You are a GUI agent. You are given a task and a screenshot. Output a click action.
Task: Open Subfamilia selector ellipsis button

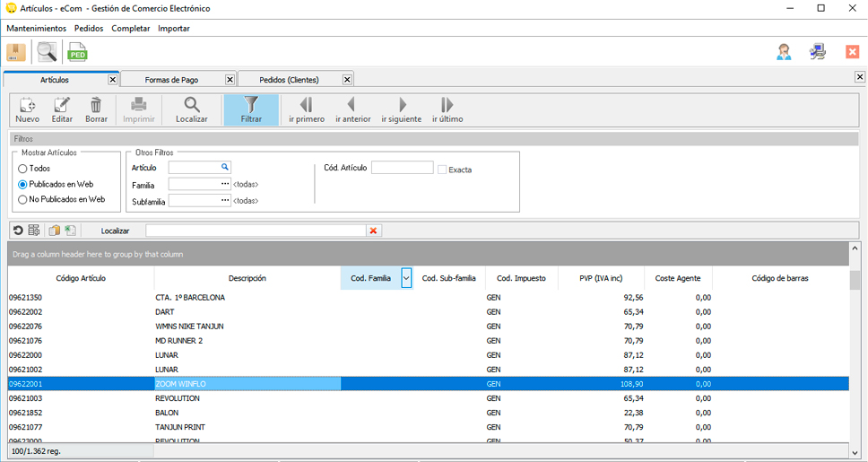[x=225, y=201]
